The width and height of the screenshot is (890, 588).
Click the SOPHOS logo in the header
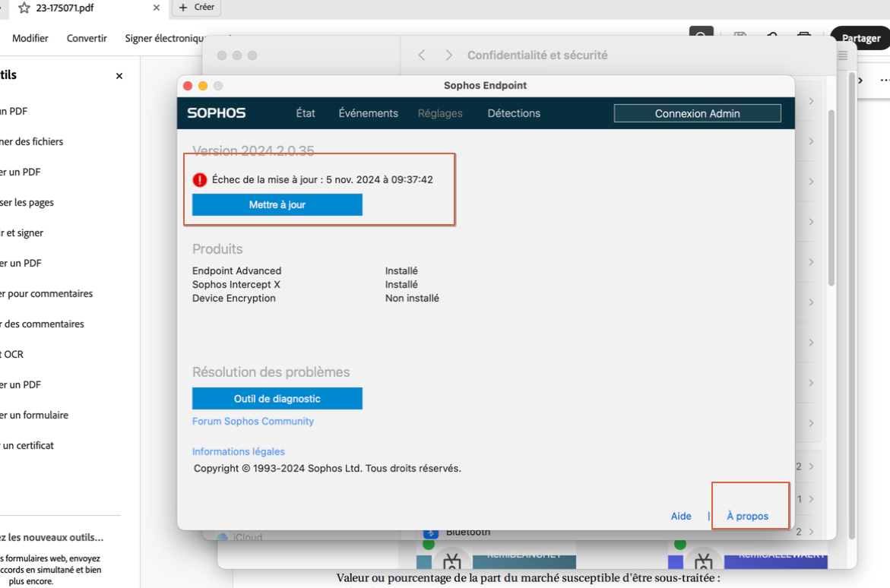217,113
